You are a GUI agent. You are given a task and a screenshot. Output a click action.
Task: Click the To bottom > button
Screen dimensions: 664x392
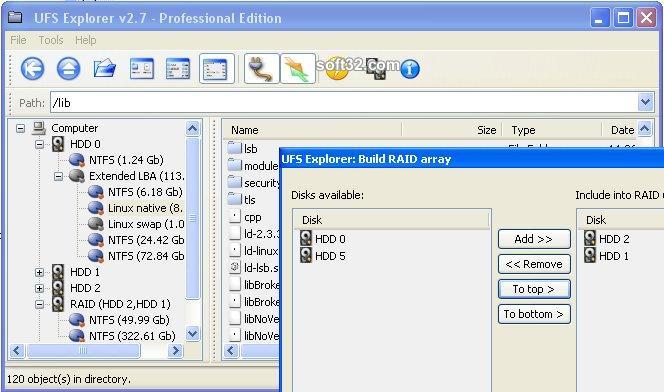534,314
